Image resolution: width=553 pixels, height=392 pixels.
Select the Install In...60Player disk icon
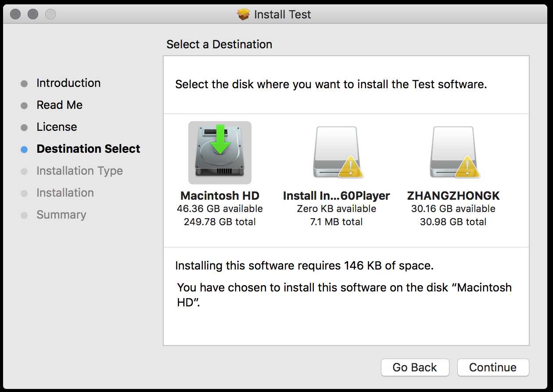pyautogui.click(x=336, y=152)
